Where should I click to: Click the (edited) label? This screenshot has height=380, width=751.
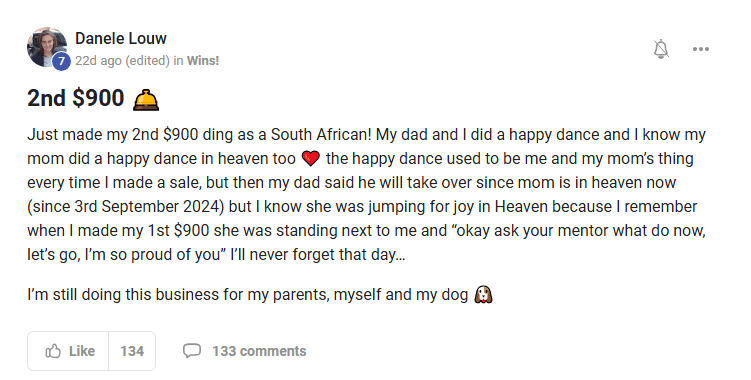pos(148,61)
